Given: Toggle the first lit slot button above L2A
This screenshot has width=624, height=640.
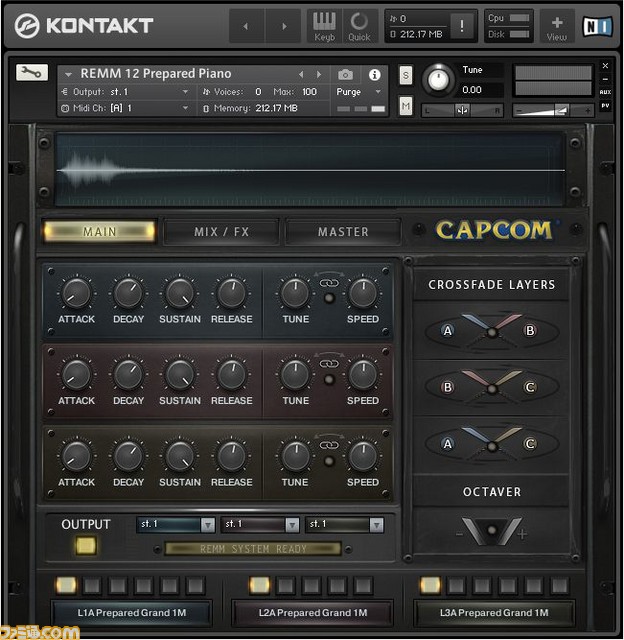Looking at the screenshot, I should [x=260, y=585].
